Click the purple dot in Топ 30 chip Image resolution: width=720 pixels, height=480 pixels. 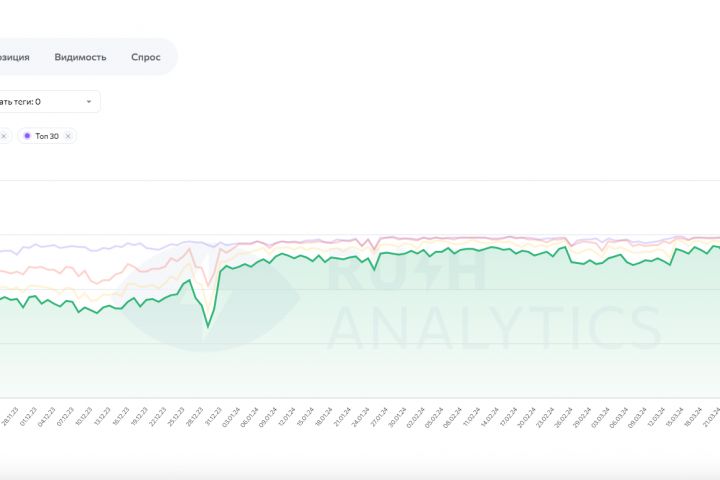pyautogui.click(x=27, y=136)
